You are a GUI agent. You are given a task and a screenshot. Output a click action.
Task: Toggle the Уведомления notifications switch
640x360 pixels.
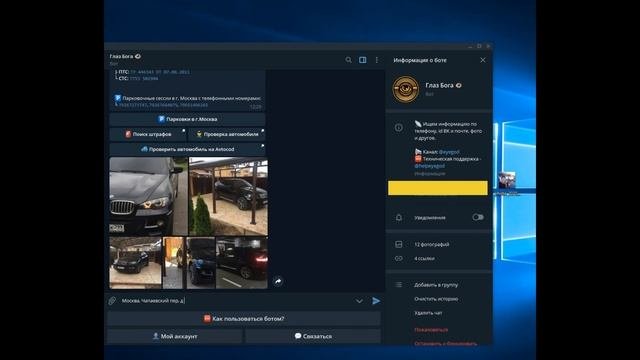point(478,217)
